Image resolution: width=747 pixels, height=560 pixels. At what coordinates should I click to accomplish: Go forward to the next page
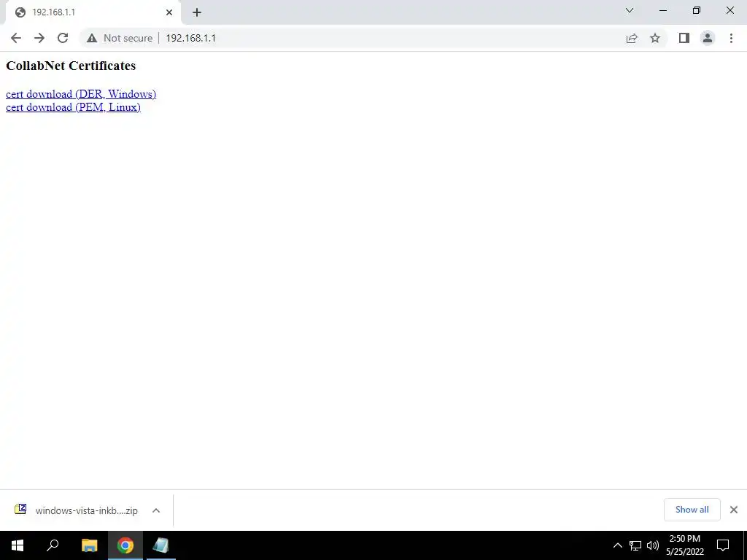(39, 38)
